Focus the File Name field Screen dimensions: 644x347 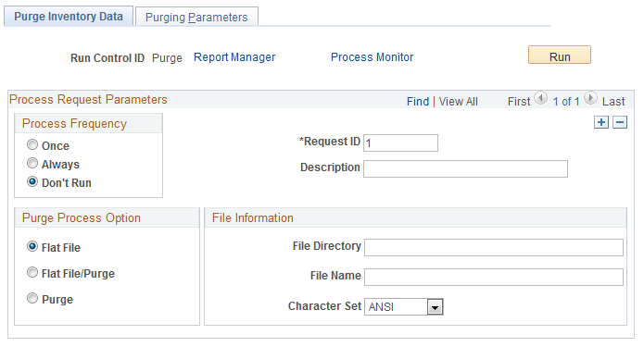tap(494, 277)
